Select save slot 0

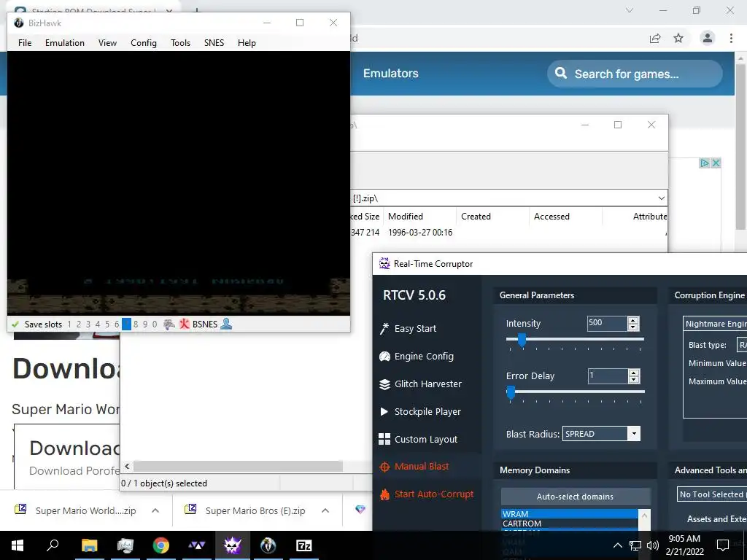[x=155, y=324]
